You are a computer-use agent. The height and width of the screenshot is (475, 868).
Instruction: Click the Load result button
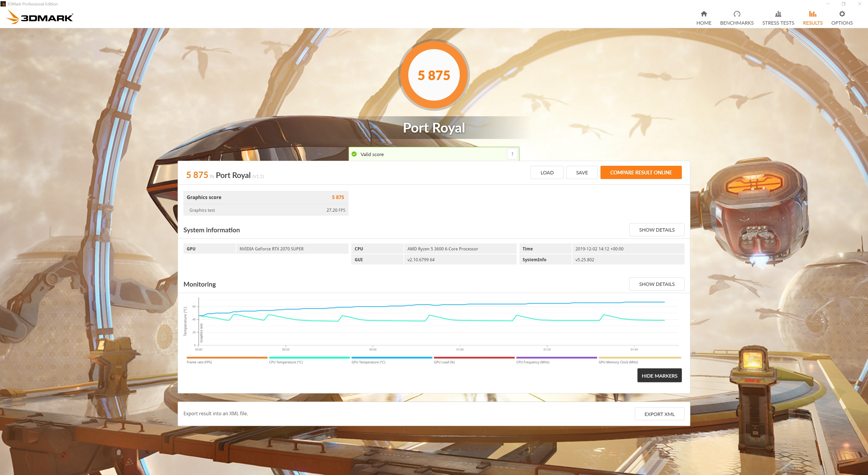click(547, 172)
